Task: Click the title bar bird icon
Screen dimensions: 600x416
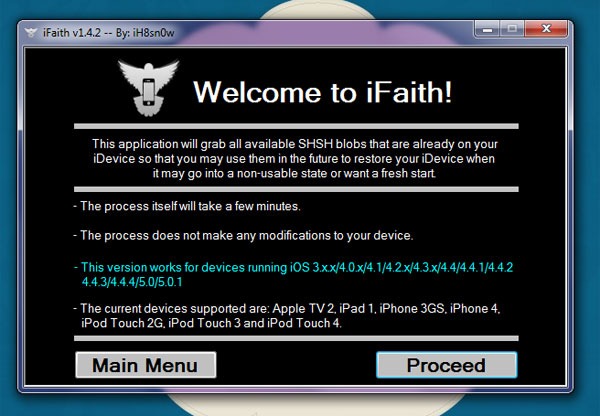Action: click(x=31, y=33)
